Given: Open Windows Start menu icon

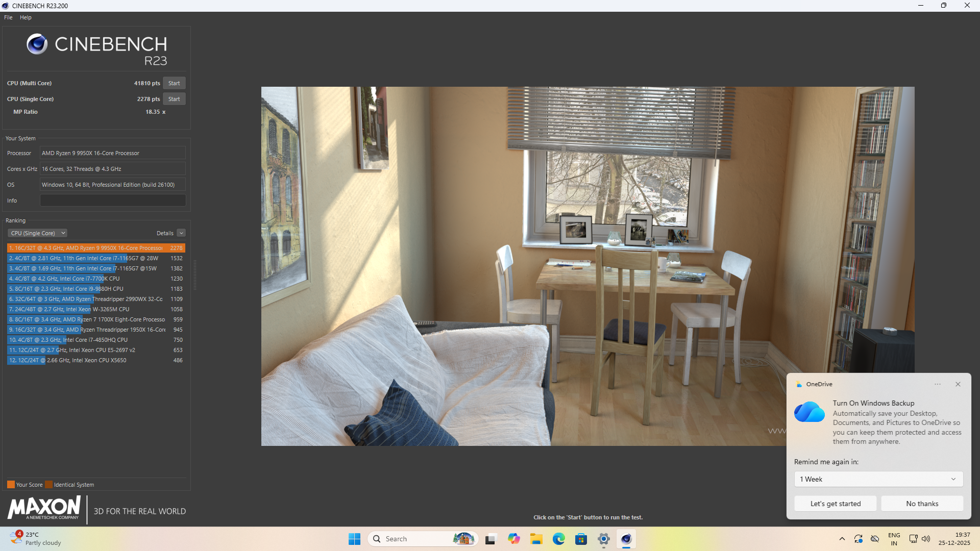Looking at the screenshot, I should coord(354,539).
